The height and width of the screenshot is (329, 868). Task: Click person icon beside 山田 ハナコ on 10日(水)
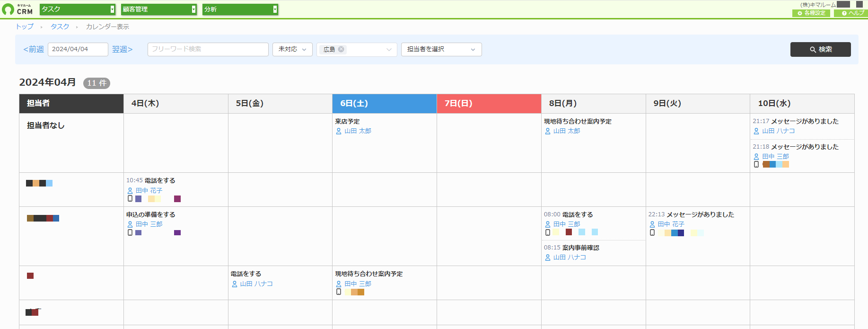[756, 131]
